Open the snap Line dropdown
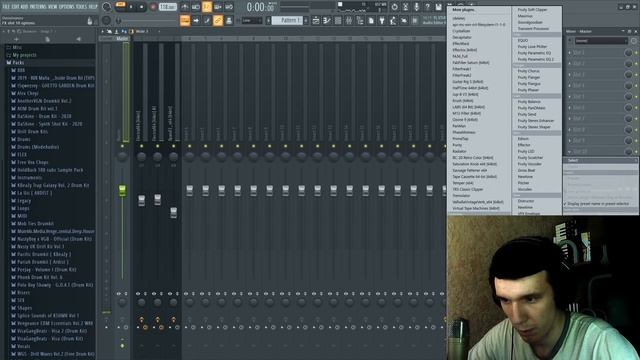The image size is (640, 360). tap(251, 20)
